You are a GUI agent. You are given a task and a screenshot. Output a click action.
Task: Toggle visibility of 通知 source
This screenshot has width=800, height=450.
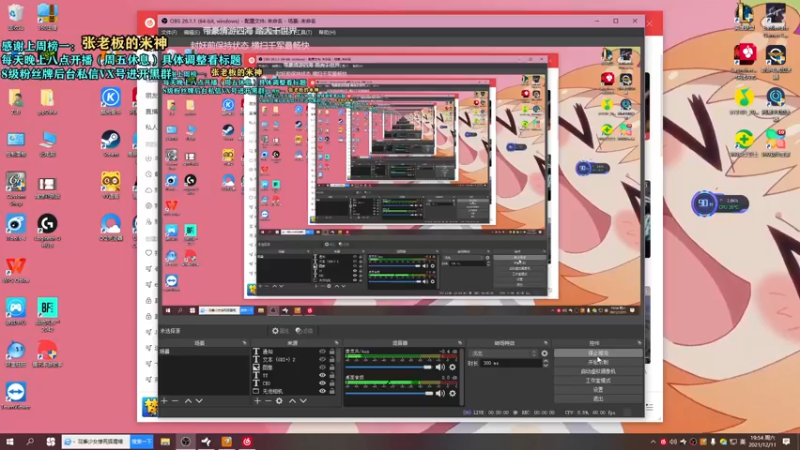[x=322, y=352]
